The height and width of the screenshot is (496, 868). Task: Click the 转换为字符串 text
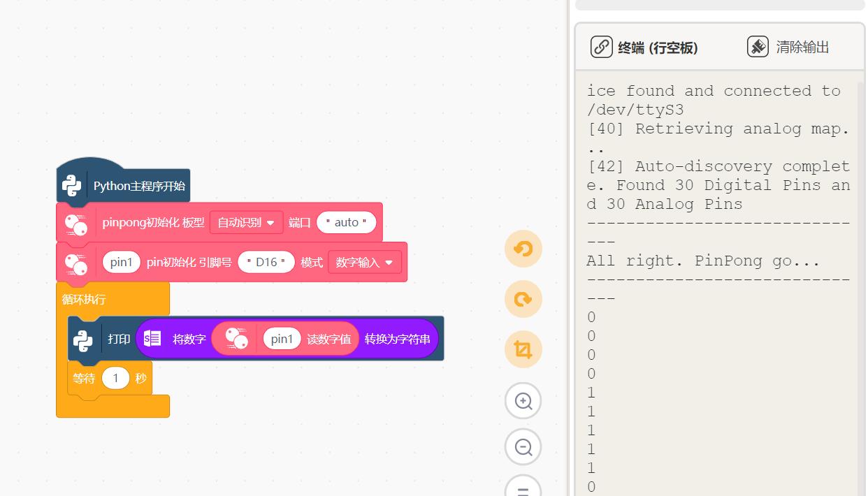click(397, 339)
